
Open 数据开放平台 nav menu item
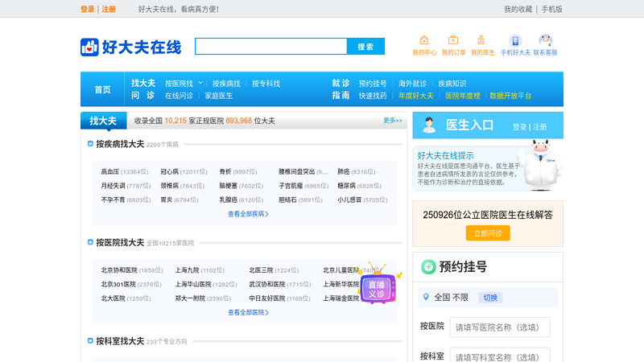(510, 96)
